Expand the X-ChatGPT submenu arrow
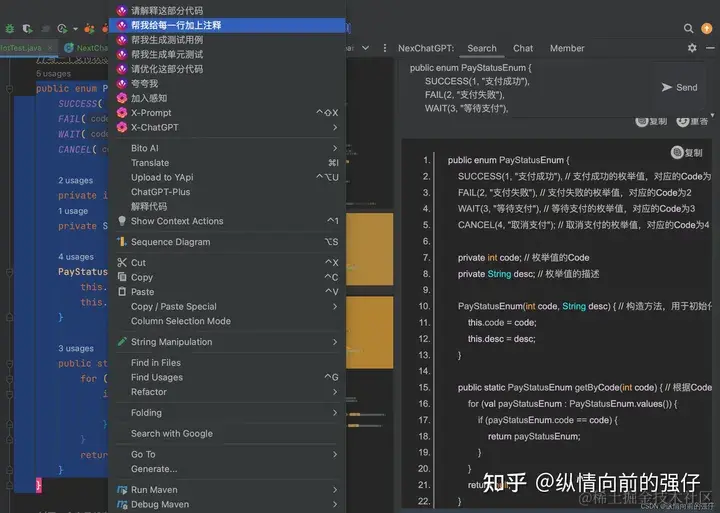This screenshot has width=720, height=513. click(335, 127)
